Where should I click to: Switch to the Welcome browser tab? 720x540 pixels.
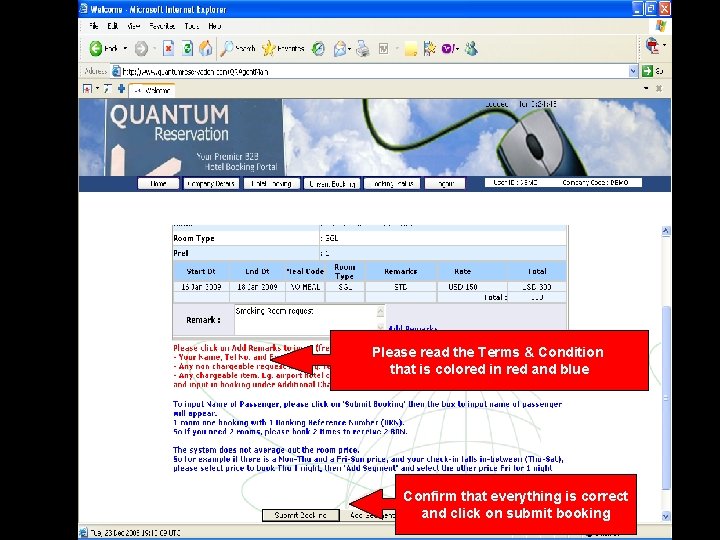coord(152,90)
